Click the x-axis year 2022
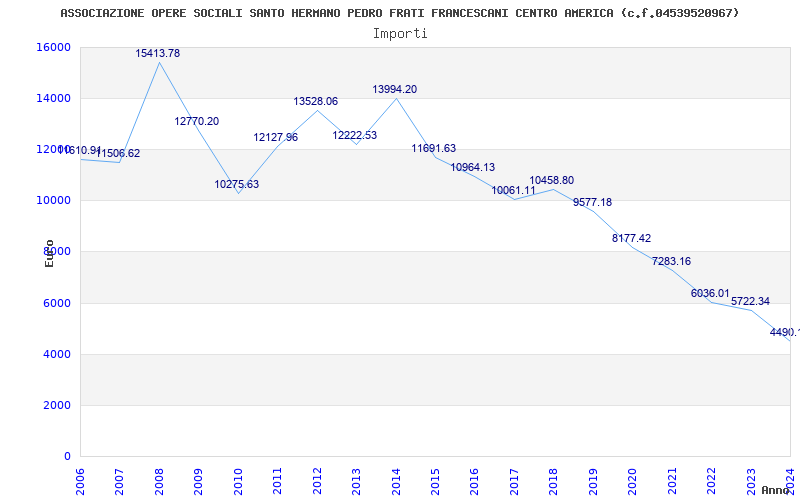Viewport: 800px width, 500px height. coord(712,480)
